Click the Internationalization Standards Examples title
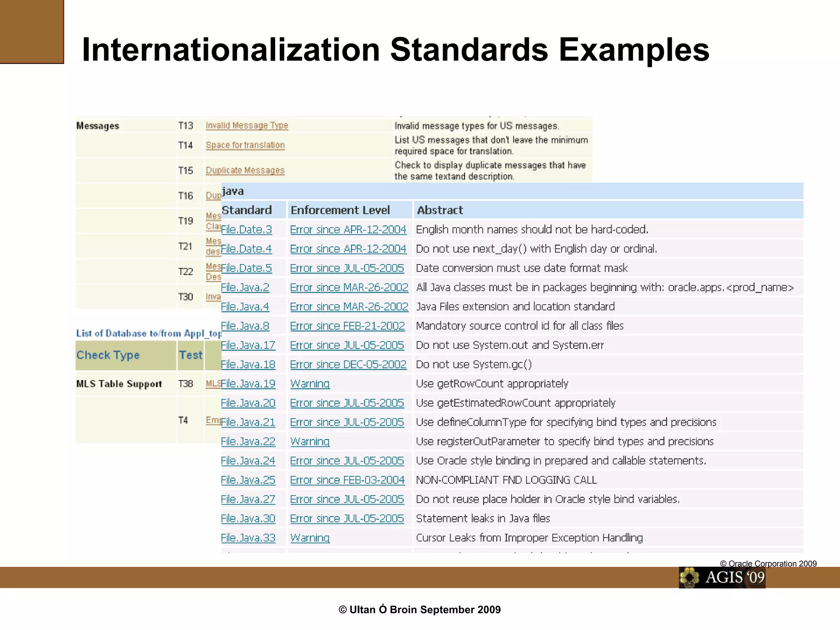This screenshot has height=630, width=840. (x=395, y=50)
